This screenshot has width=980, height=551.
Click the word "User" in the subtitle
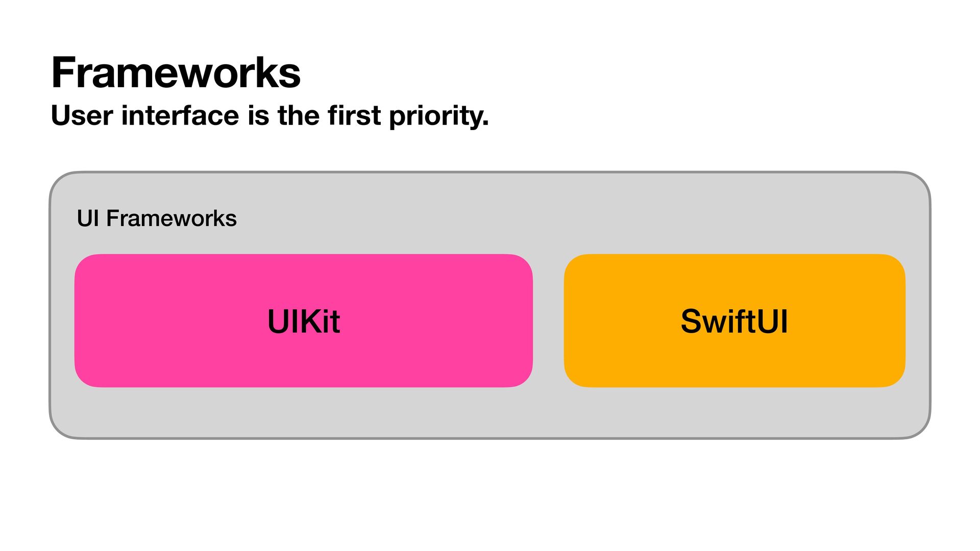pos(82,115)
